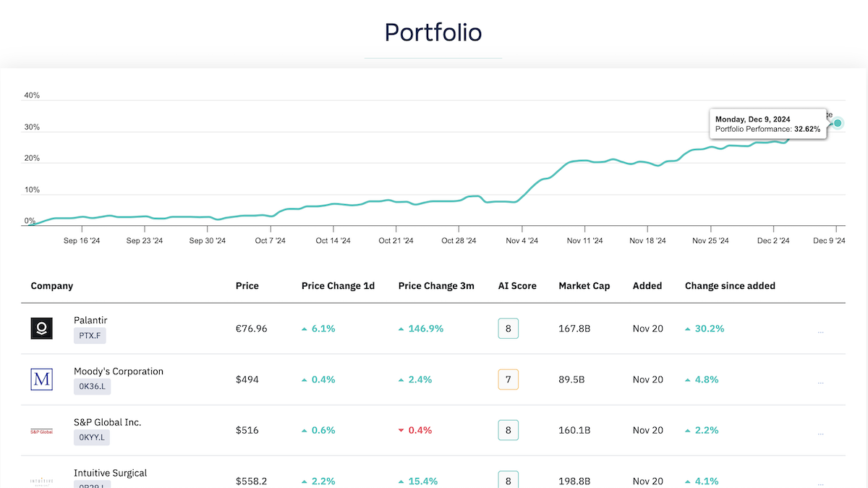
Task: Open the Palantir company name link
Action: point(90,320)
